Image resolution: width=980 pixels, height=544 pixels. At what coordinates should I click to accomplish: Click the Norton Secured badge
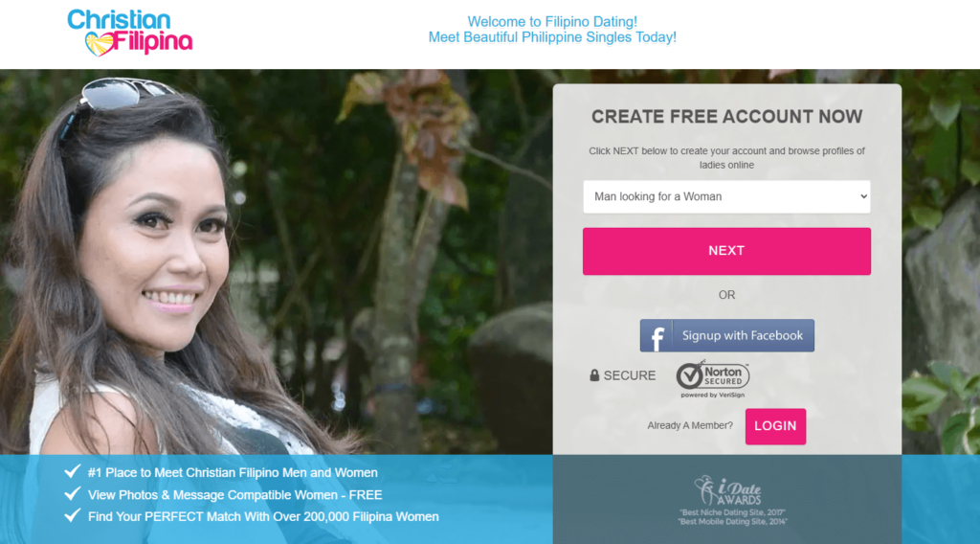click(712, 379)
